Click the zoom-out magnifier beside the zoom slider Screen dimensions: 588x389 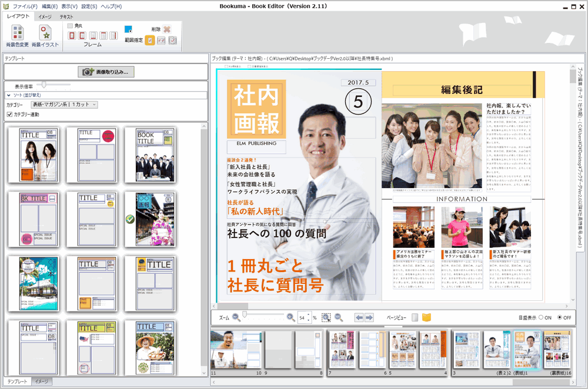click(x=236, y=317)
